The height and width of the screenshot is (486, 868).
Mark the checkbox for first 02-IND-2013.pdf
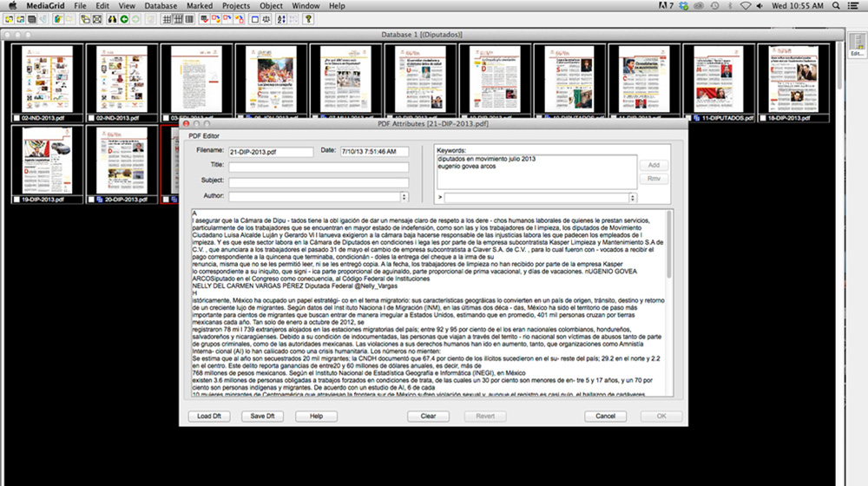[17, 117]
